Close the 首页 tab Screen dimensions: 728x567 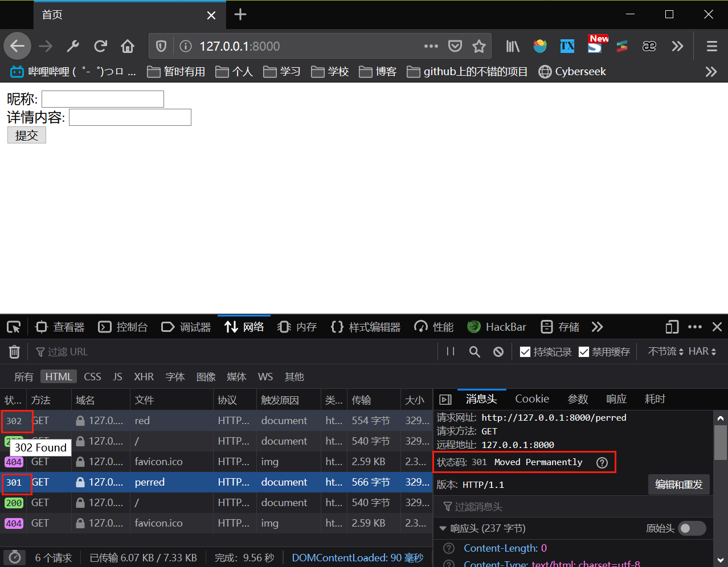tap(211, 15)
